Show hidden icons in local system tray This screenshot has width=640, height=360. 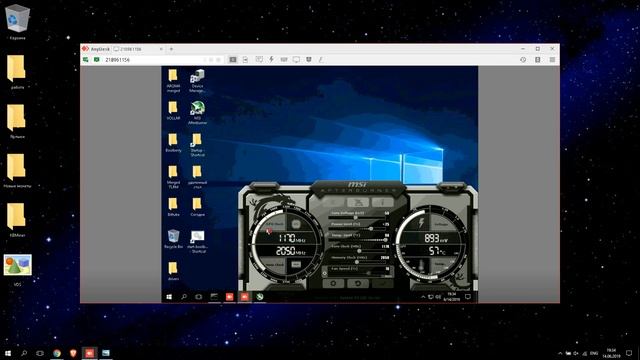coord(560,353)
